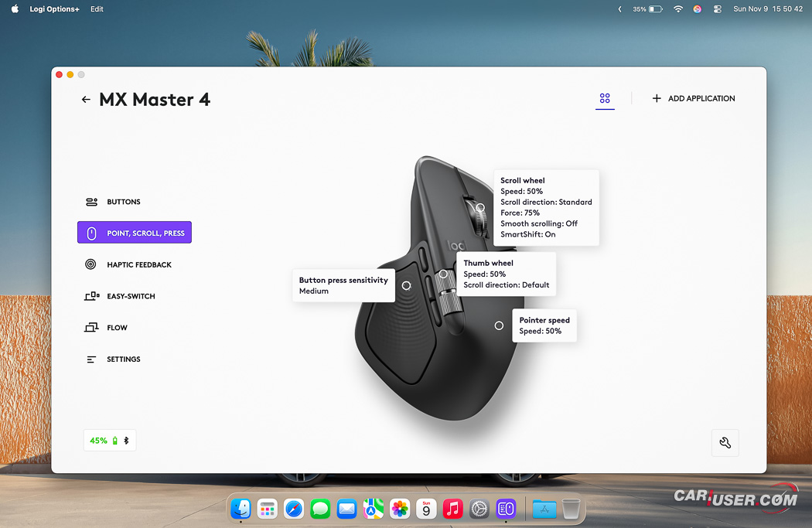Go to the Flow section
Viewport: 812px width, 528px height.
click(117, 328)
